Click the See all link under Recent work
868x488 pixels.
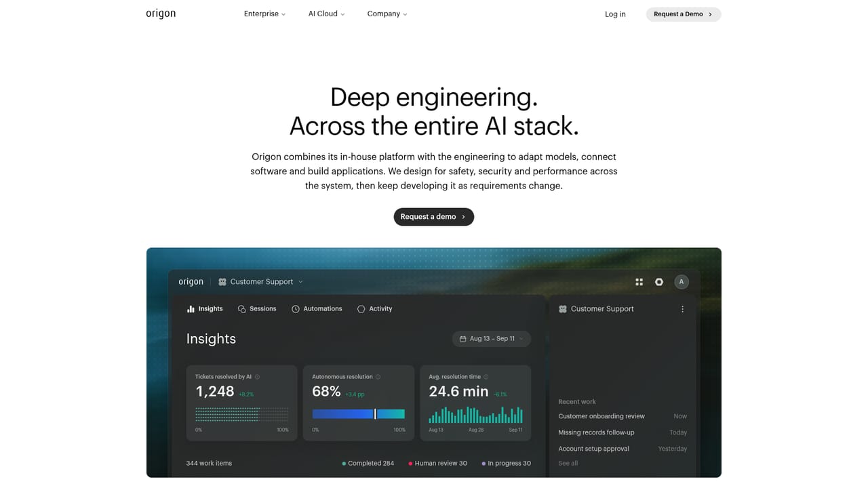[568, 464]
